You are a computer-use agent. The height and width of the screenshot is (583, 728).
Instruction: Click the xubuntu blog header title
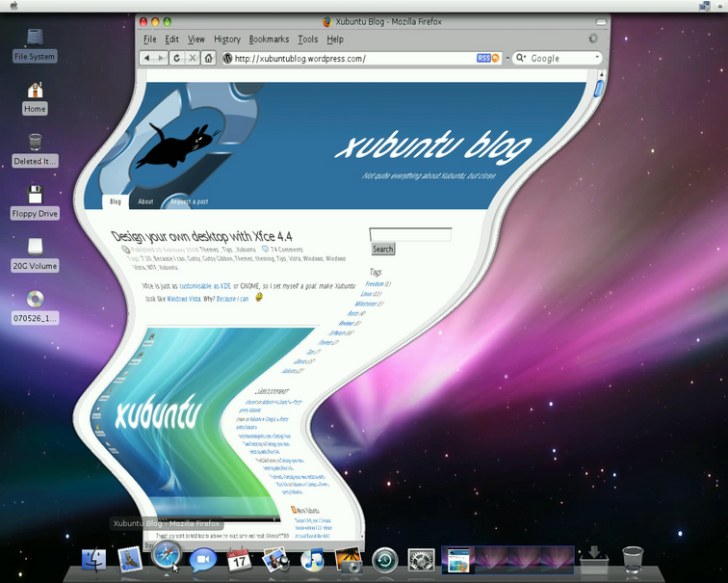pyautogui.click(x=432, y=146)
